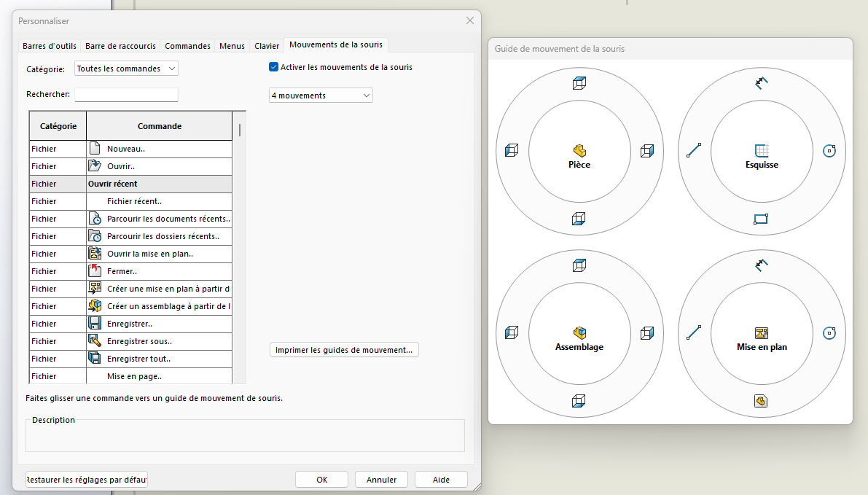The image size is (868, 495).
Task: Select the Enregistrer save disk icon
Action: 95,324
